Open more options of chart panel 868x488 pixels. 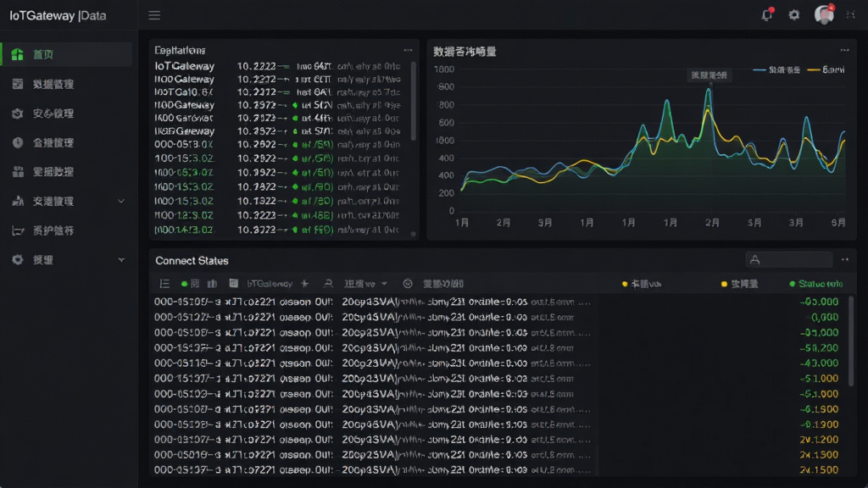point(845,50)
